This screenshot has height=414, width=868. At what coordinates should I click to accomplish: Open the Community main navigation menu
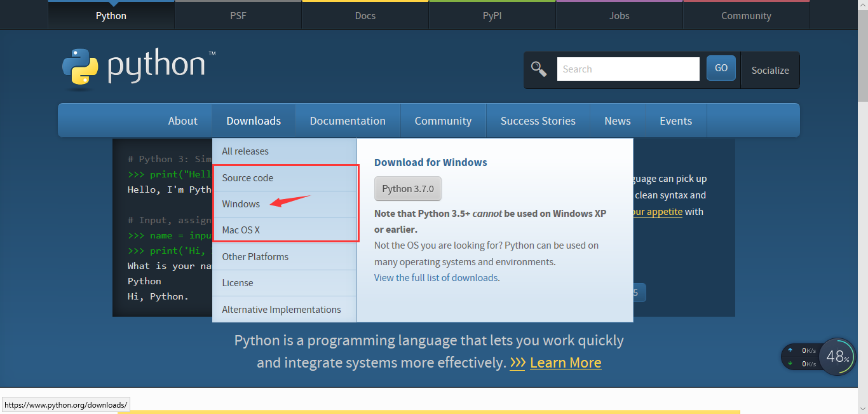pos(443,121)
